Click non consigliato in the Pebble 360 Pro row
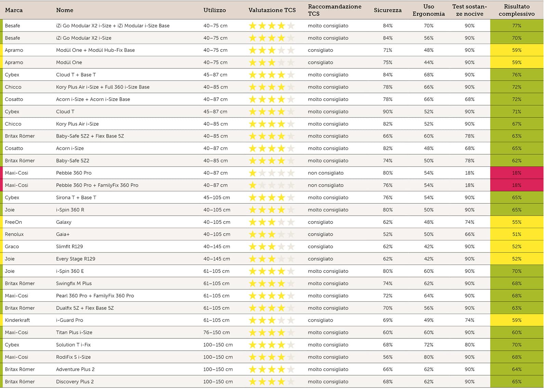The height and width of the screenshot is (392, 547). pos(325,173)
